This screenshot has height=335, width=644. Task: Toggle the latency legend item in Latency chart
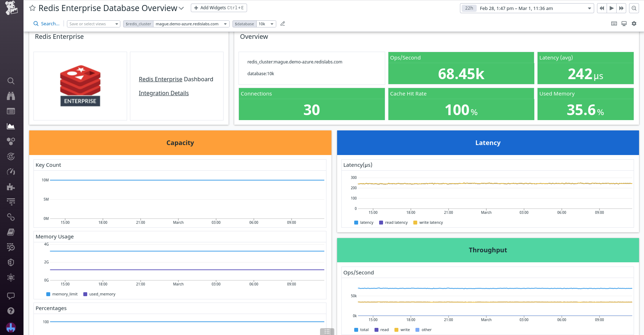point(364,222)
